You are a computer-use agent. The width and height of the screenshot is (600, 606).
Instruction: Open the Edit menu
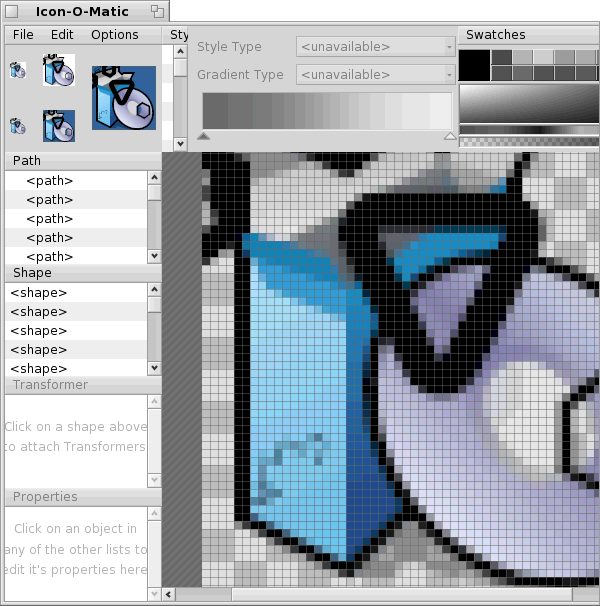click(x=62, y=34)
